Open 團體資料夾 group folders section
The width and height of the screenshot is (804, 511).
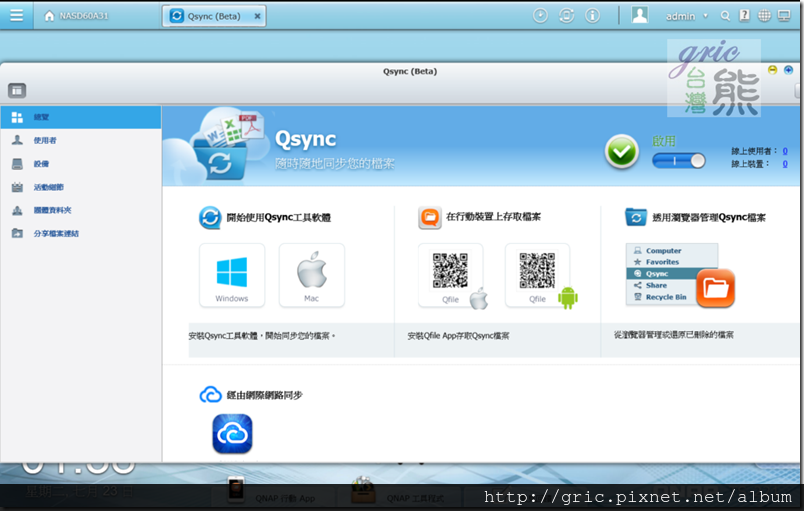pos(81,210)
